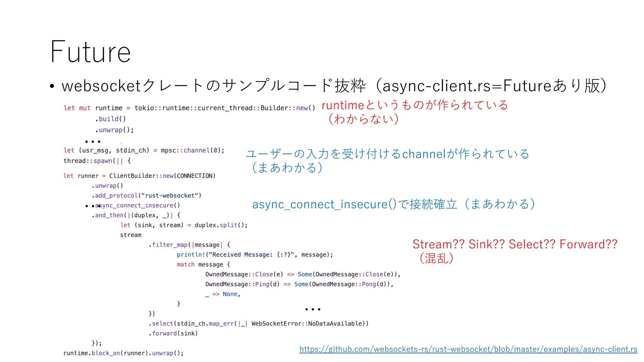The height and width of the screenshot is (362, 644).
Task: Click the 'runtime.block_on(runner).unwrap();' line
Action: tap(124, 353)
